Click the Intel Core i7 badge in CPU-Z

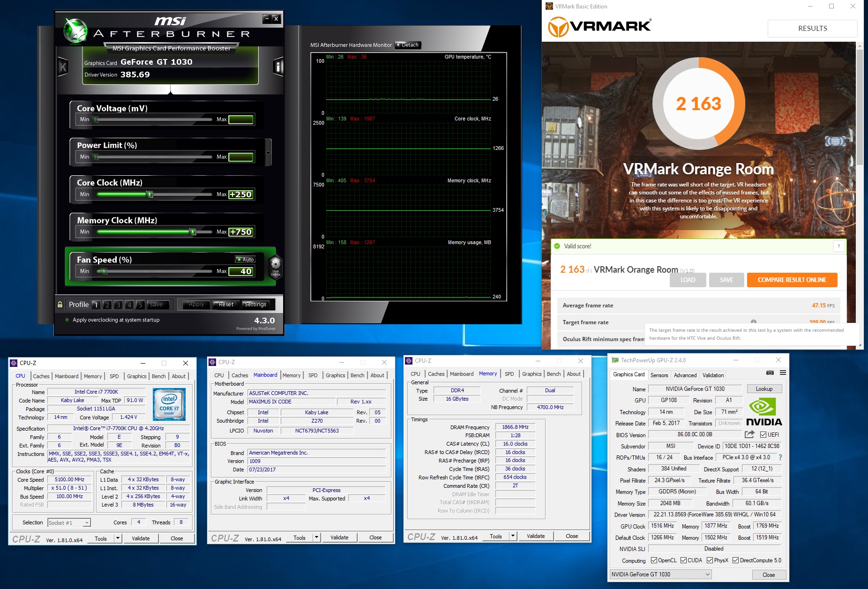169,404
